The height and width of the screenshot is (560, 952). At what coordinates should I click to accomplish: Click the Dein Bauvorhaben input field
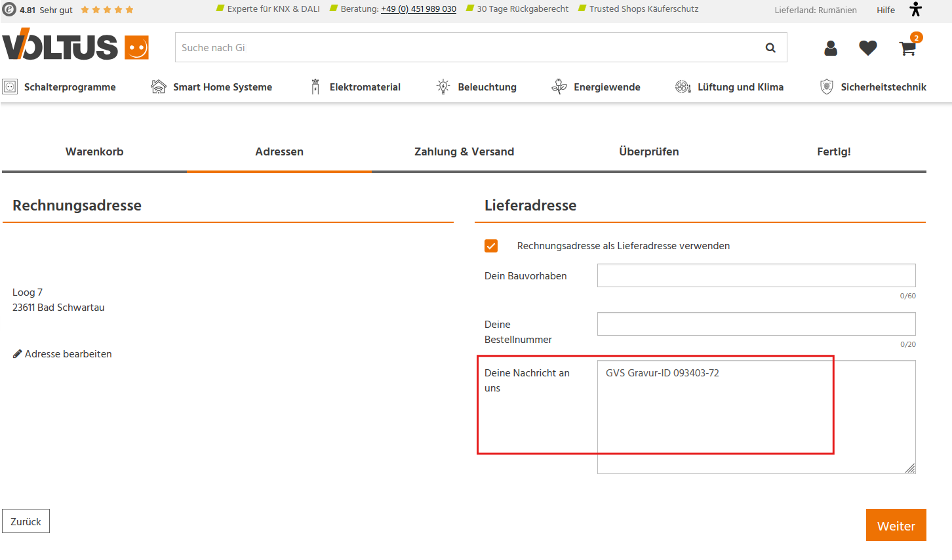756,275
